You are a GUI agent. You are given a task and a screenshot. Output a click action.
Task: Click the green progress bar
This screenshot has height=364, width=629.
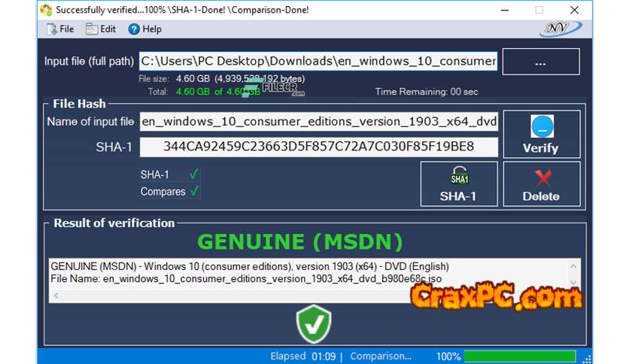pos(520,356)
